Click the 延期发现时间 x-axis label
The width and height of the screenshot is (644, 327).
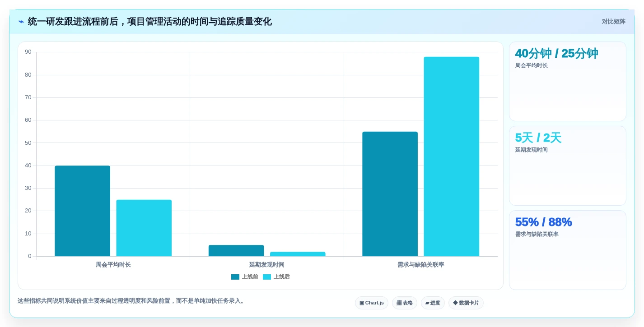tap(267, 265)
